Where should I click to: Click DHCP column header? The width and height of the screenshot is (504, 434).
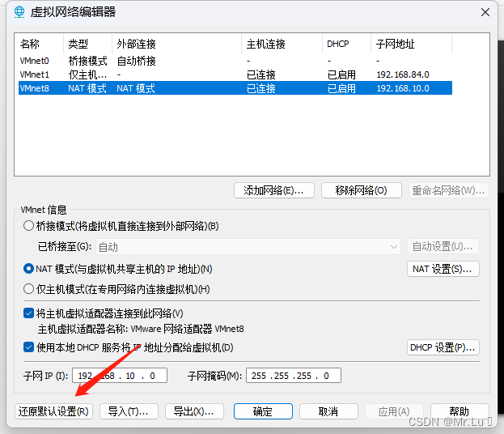tap(347, 44)
